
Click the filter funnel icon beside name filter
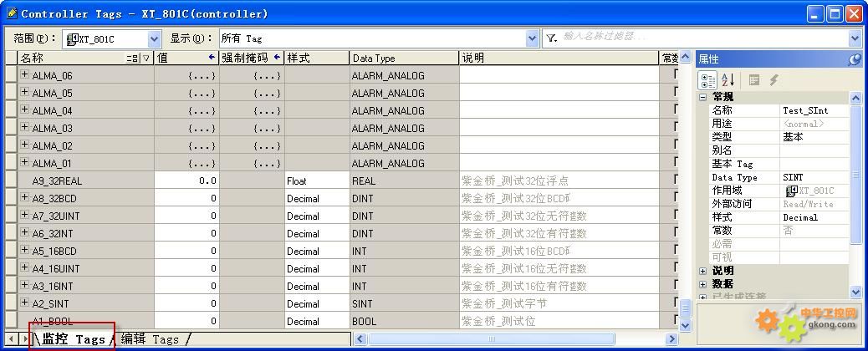553,38
